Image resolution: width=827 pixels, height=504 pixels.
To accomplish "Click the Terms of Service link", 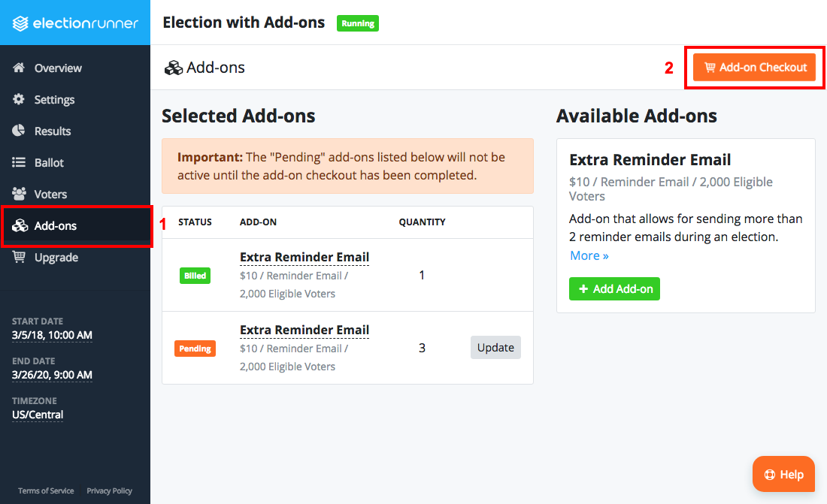I will pos(45,490).
